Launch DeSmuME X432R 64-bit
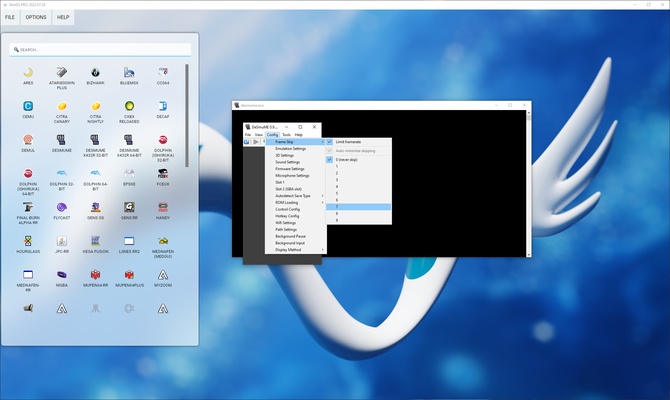Image resolution: width=670 pixels, height=400 pixels. click(x=129, y=140)
